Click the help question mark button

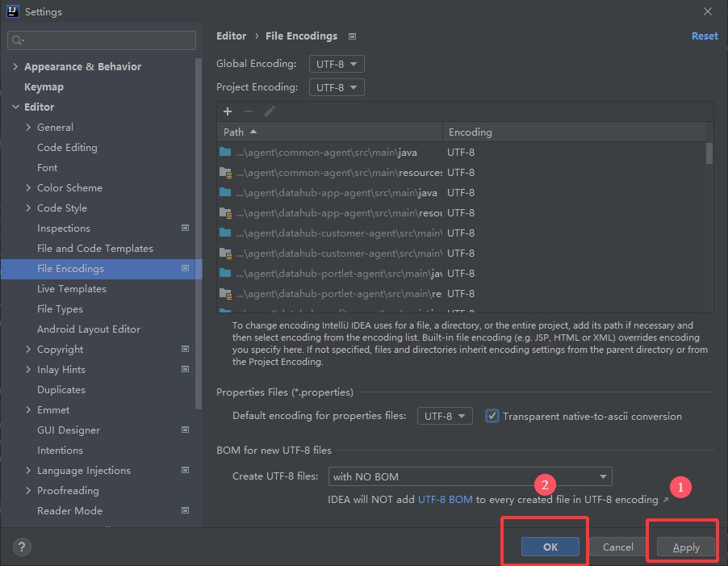click(22, 547)
